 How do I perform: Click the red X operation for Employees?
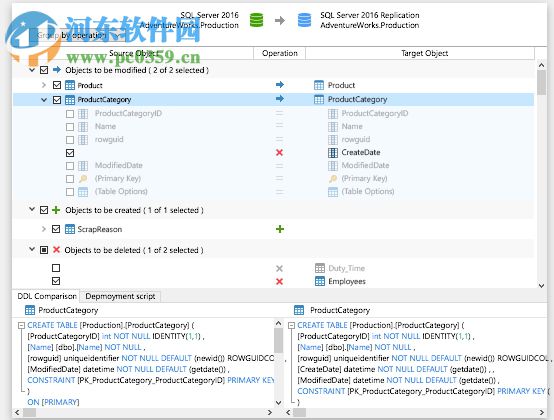point(279,282)
